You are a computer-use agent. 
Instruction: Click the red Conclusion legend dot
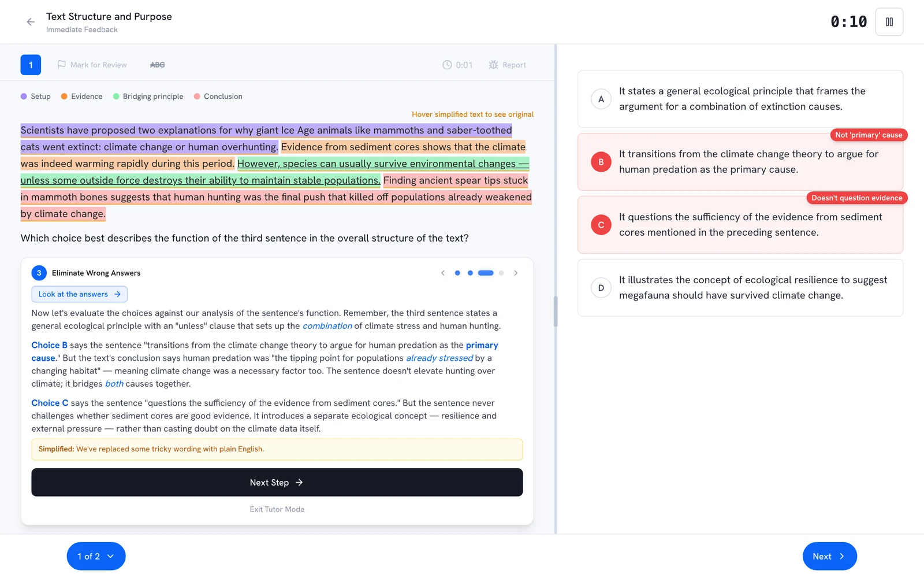(x=197, y=97)
